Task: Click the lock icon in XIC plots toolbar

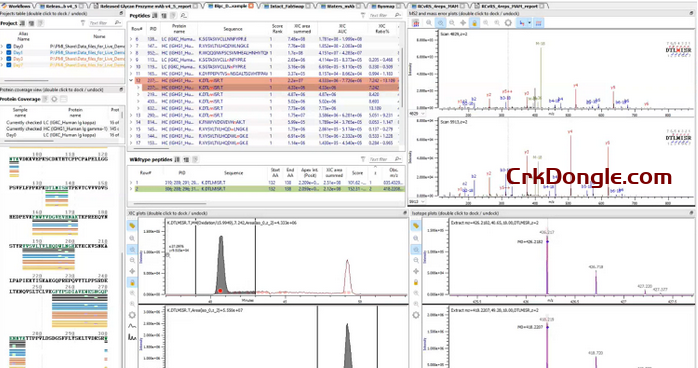Action: (132, 282)
